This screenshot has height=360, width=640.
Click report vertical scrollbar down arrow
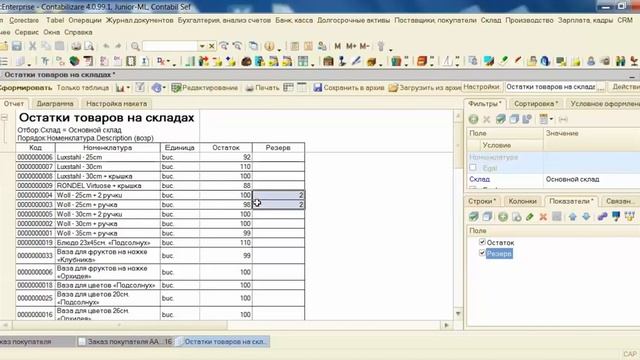click(x=458, y=313)
